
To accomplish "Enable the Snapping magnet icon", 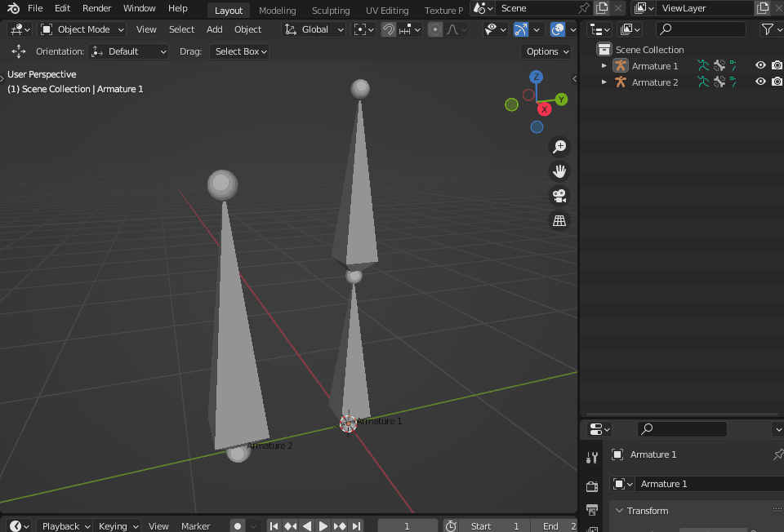I will (389, 29).
